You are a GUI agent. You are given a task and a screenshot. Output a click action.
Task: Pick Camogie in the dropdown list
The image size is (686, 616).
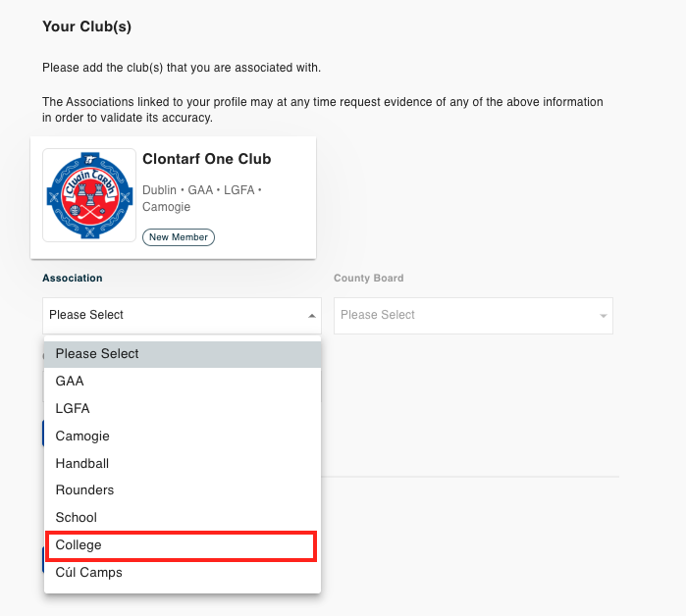point(183,436)
